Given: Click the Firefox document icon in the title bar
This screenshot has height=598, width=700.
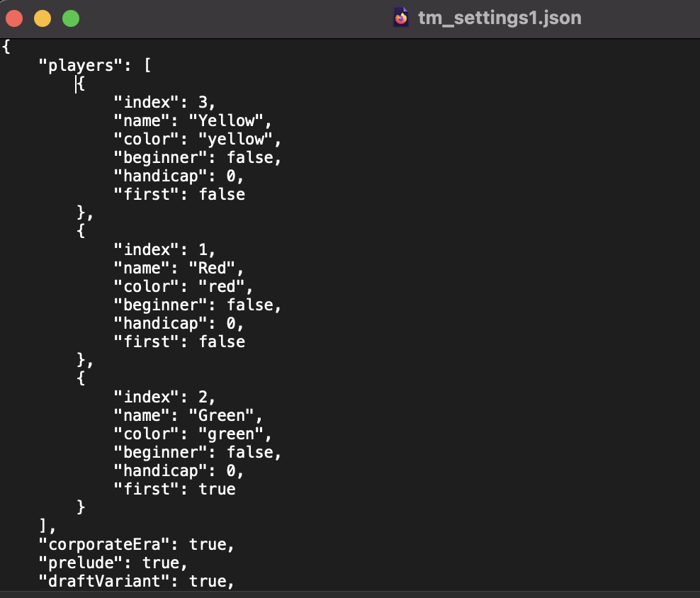Looking at the screenshot, I should (x=401, y=18).
